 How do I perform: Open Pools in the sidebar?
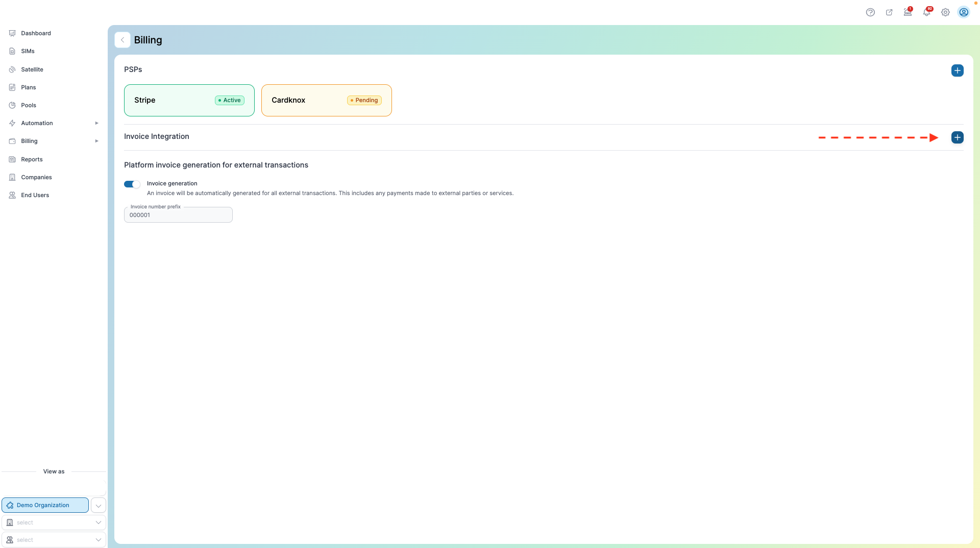(29, 105)
